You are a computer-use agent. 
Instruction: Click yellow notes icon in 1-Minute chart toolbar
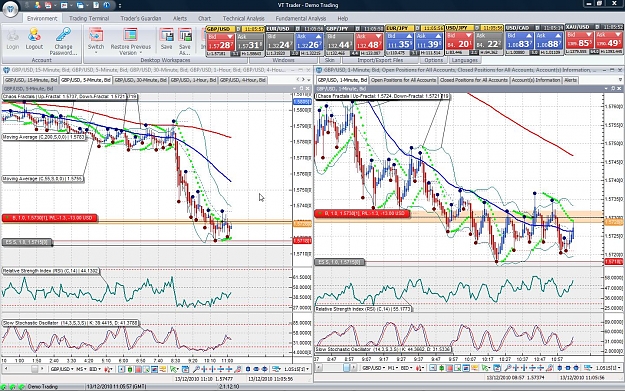(475, 368)
